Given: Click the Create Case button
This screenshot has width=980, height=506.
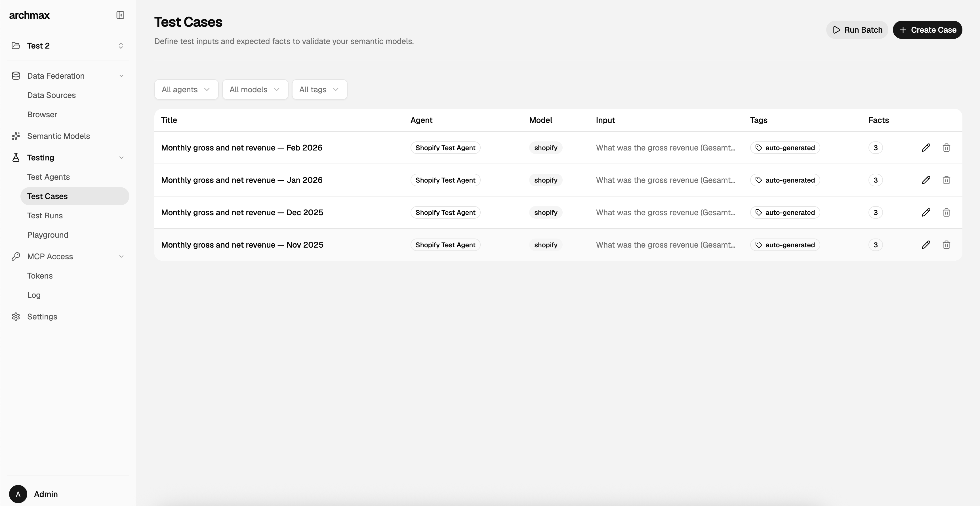Looking at the screenshot, I should (x=927, y=30).
